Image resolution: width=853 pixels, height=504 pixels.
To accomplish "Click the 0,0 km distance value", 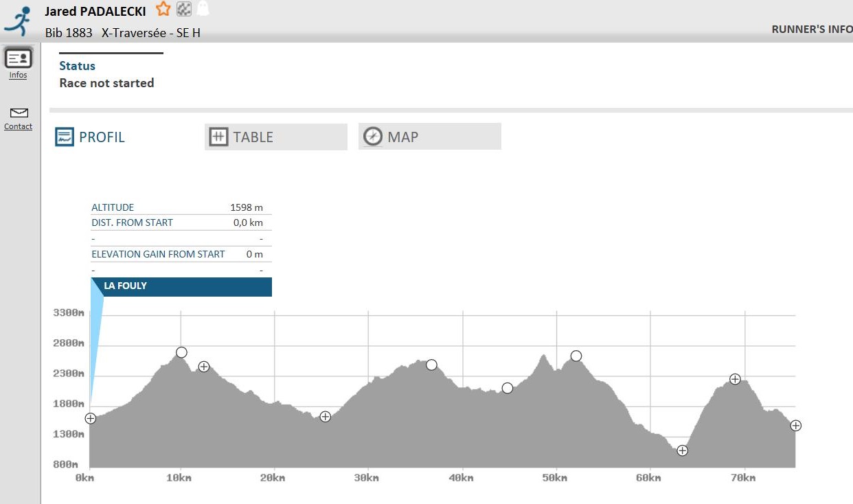I will coord(248,222).
